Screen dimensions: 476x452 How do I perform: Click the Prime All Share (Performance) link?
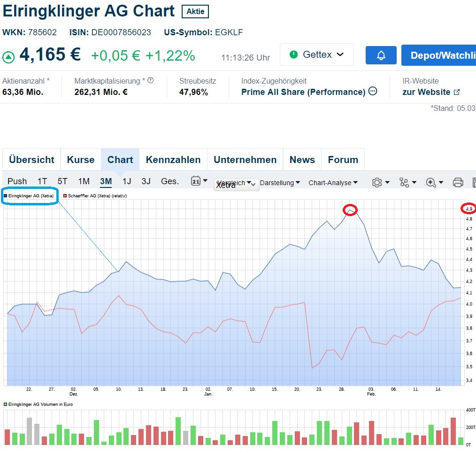point(303,92)
